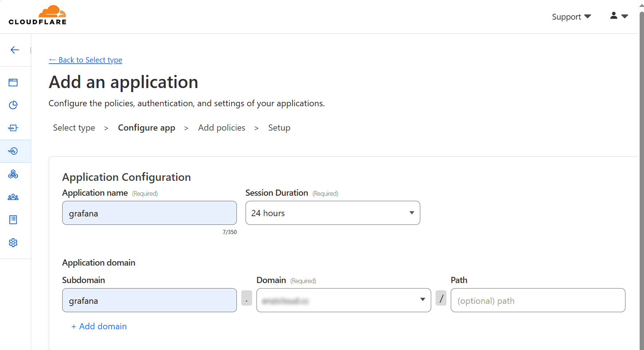Open the Logs list sidebar icon
Image resolution: width=644 pixels, height=350 pixels.
(13, 220)
